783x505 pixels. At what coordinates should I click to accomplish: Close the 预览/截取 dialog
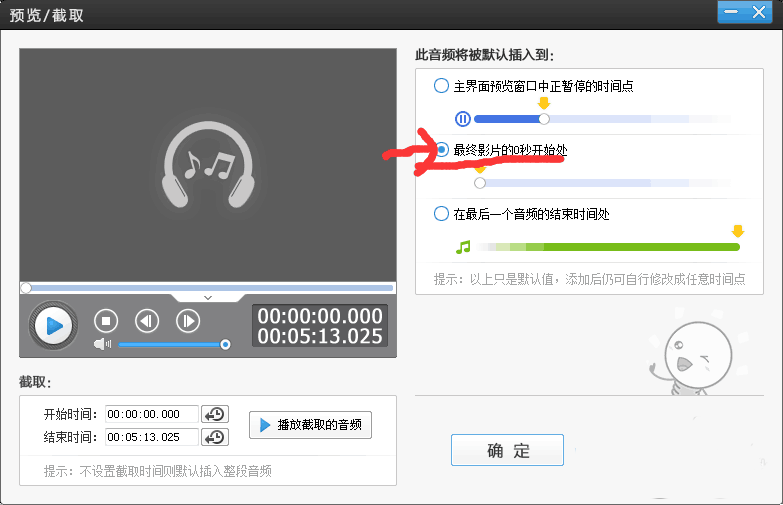click(x=759, y=12)
